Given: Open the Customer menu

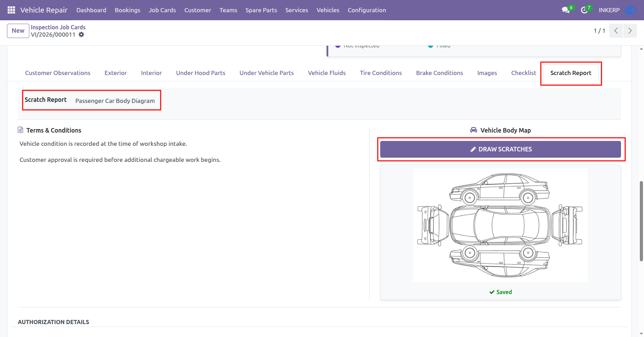Looking at the screenshot, I should pyautogui.click(x=198, y=10).
